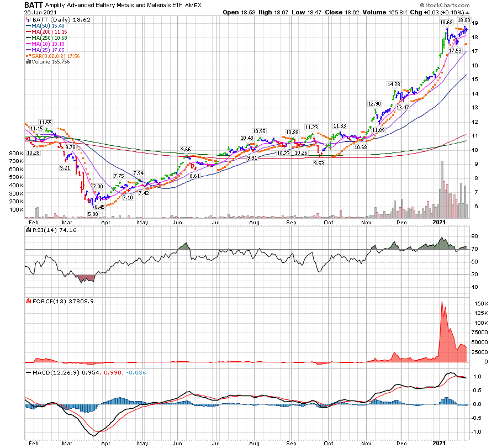Screen dimensions: 497x448
Task: Click the up arrow next to Chg
Action: point(468,12)
